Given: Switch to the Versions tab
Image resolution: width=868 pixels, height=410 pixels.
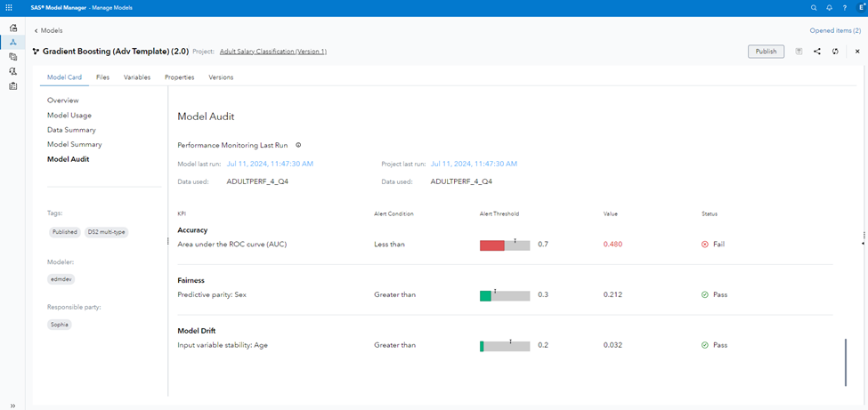Looking at the screenshot, I should [x=221, y=77].
